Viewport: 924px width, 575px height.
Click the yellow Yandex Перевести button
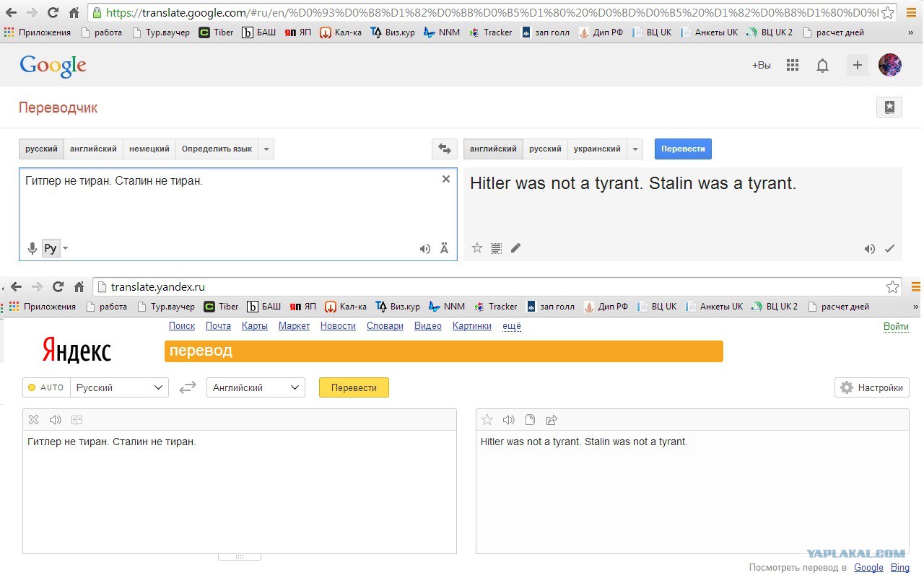pyautogui.click(x=354, y=387)
